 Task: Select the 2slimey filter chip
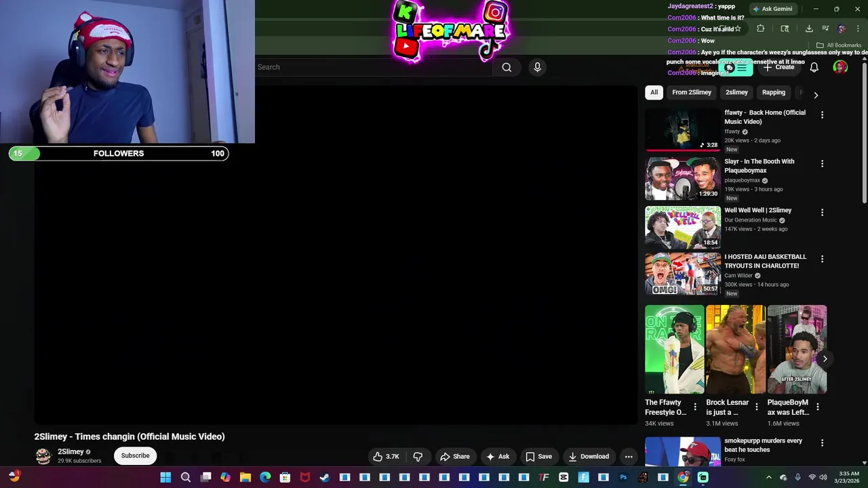point(736,92)
